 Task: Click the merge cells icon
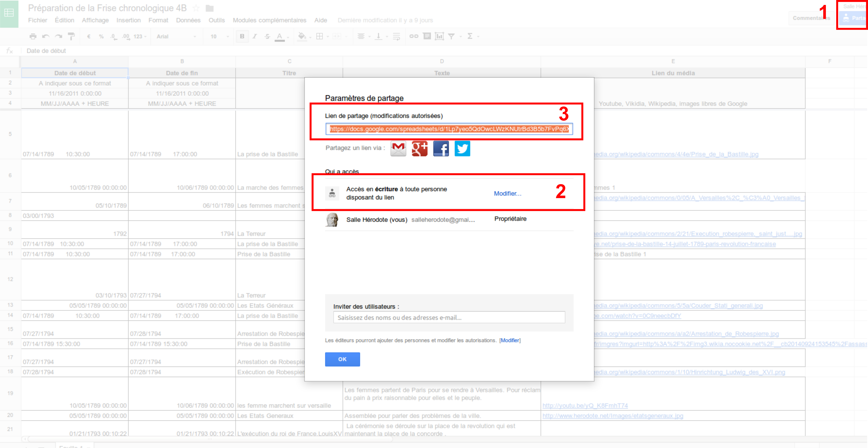click(337, 36)
